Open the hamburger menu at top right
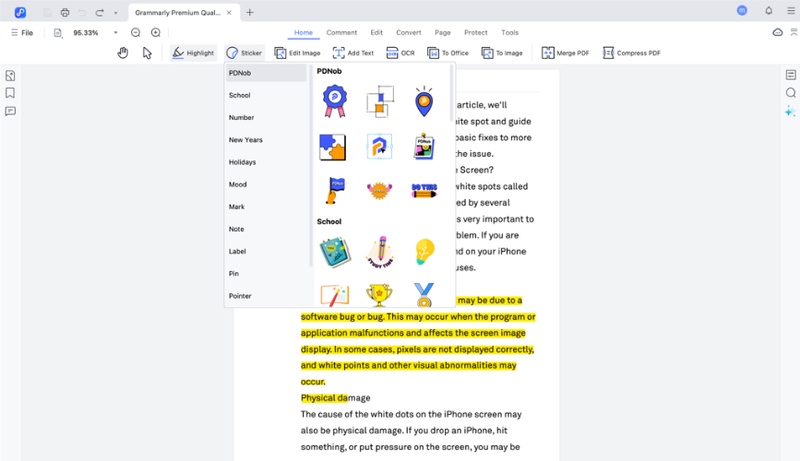 point(790,11)
